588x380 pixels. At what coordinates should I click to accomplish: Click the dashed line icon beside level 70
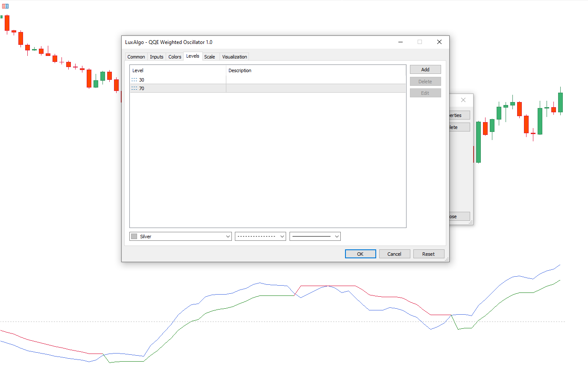[134, 88]
